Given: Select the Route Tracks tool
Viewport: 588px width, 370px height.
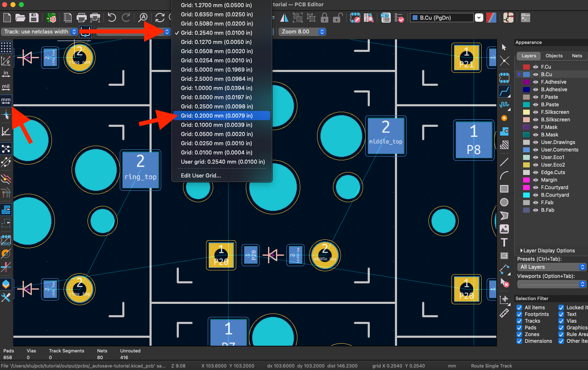Looking at the screenshot, I should (504, 91).
